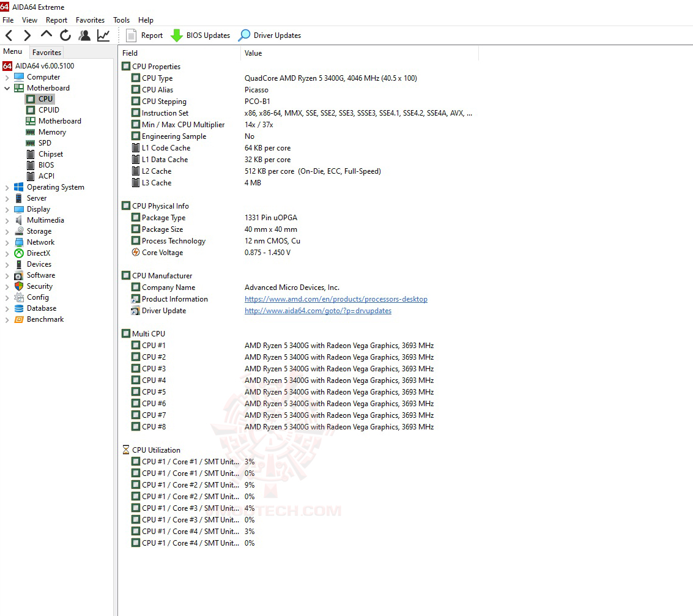Viewport: 693px width, 616px height.
Task: Open the File menu
Action: tap(8, 20)
